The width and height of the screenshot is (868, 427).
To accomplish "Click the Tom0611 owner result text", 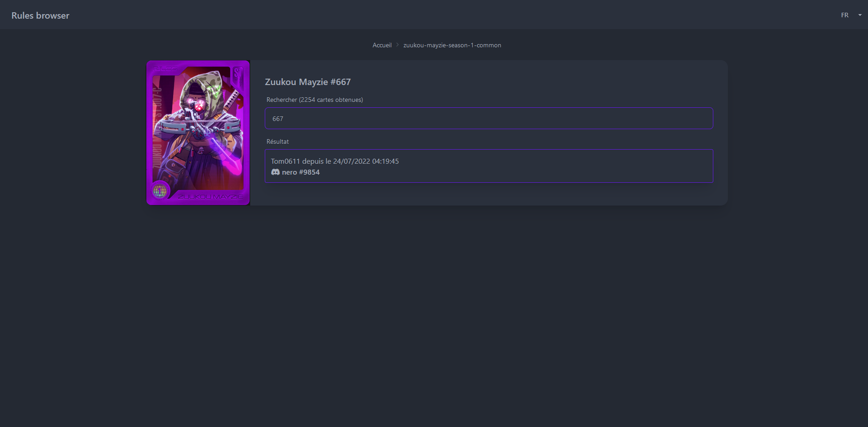I will click(x=335, y=161).
